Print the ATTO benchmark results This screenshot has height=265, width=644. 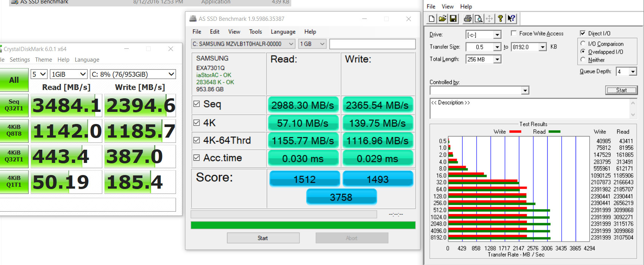coord(468,19)
